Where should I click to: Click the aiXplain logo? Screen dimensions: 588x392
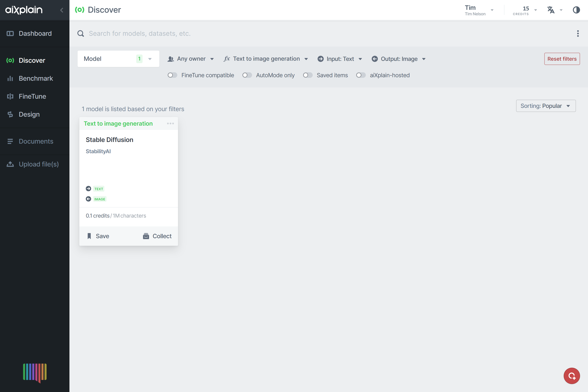pos(24,10)
